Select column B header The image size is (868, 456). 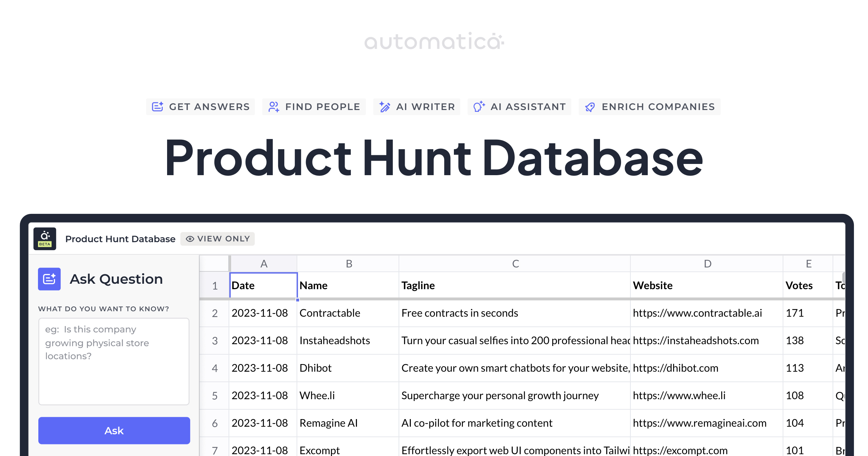point(349,264)
